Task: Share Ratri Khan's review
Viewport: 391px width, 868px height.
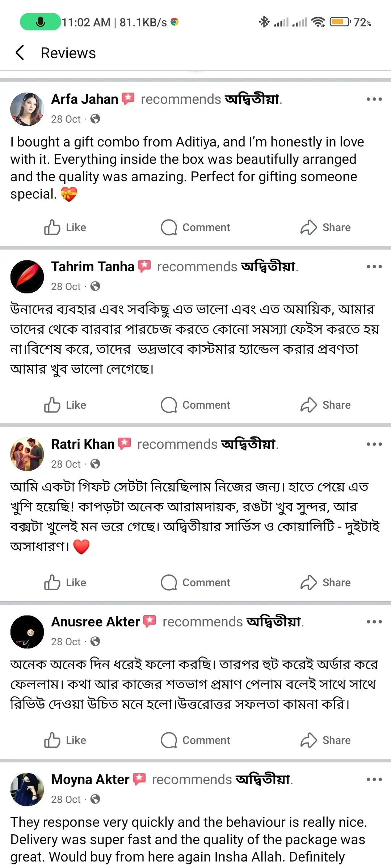Action: (325, 583)
